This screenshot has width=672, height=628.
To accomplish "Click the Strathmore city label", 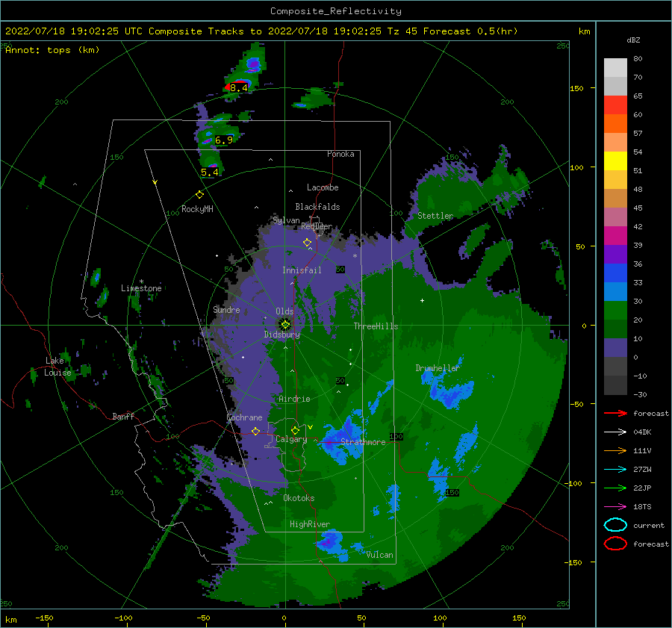I will tap(363, 442).
